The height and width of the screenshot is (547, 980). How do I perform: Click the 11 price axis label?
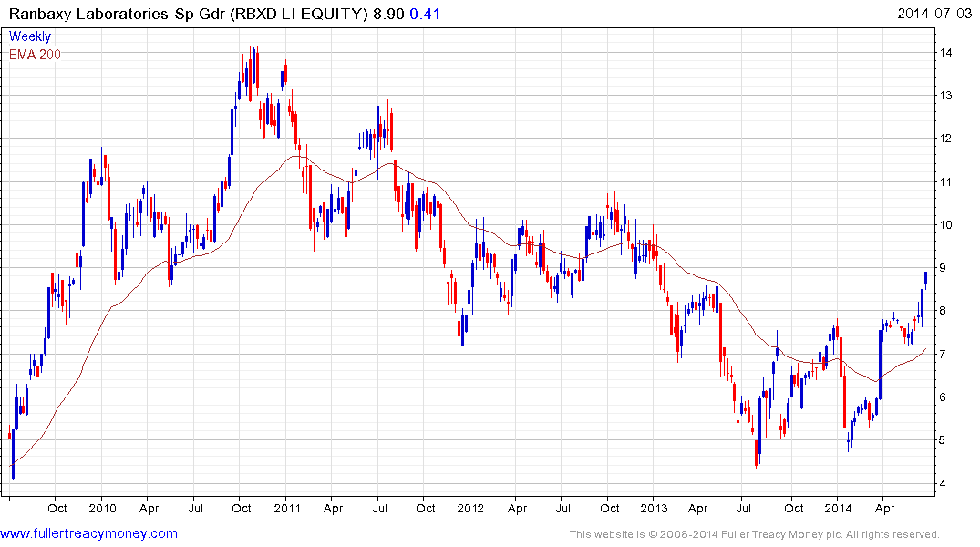click(945, 182)
